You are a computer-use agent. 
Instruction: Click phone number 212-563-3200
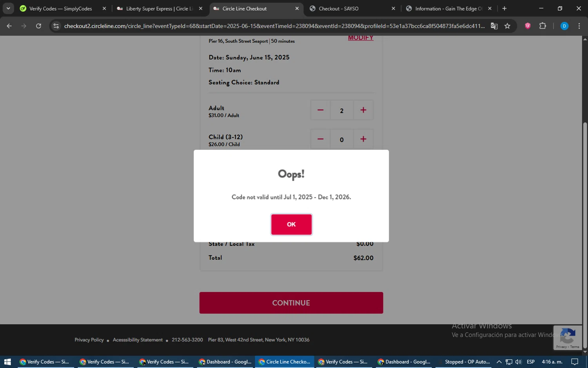pyautogui.click(x=187, y=340)
